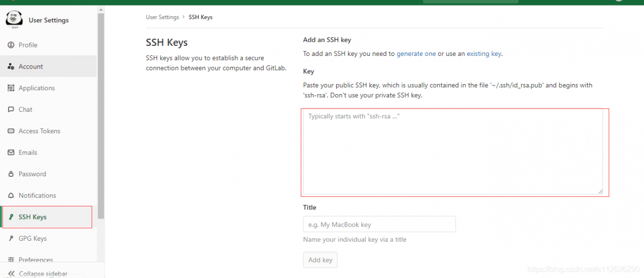The height and width of the screenshot is (278, 644).
Task: Click the Profile icon in sidebar
Action: click(x=11, y=45)
